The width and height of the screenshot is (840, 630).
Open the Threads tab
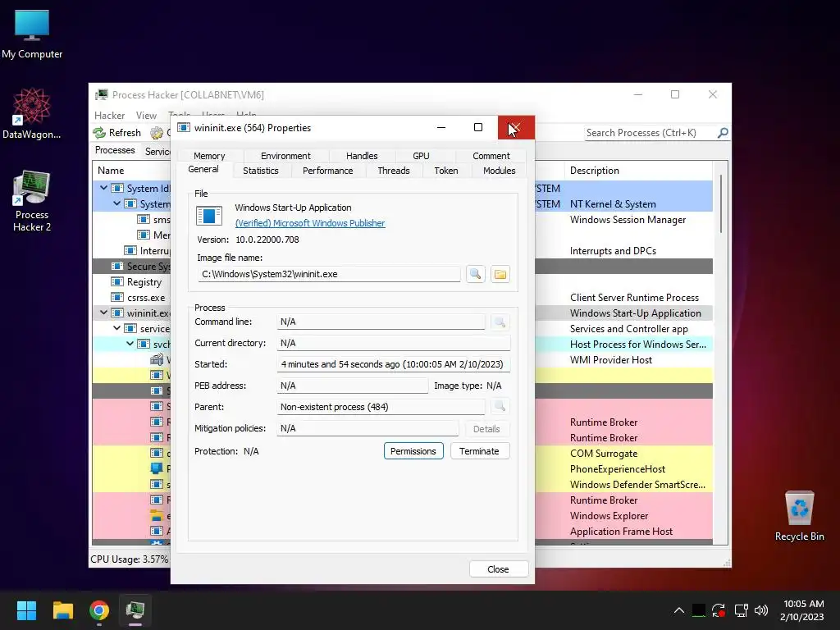tap(393, 171)
